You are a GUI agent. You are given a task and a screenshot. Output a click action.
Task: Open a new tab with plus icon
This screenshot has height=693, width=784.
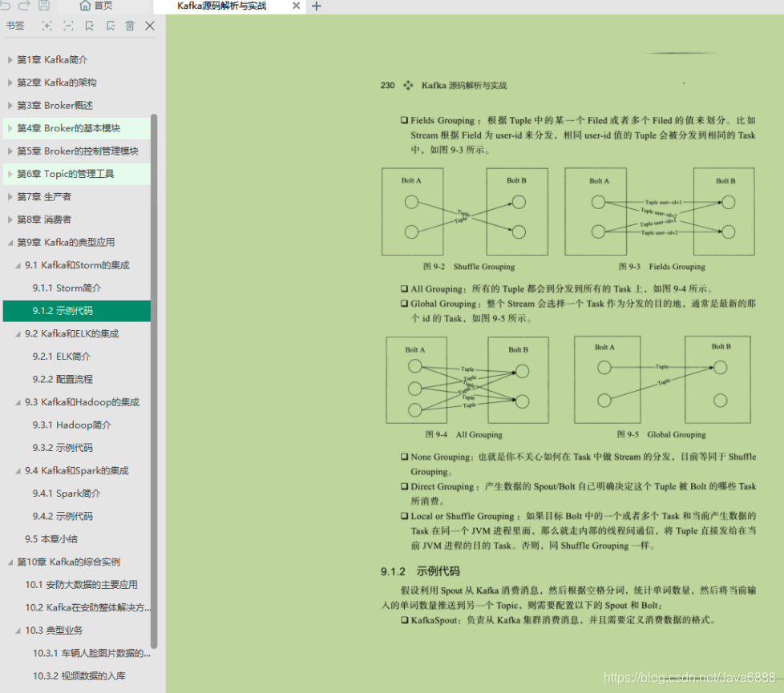pyautogui.click(x=317, y=6)
